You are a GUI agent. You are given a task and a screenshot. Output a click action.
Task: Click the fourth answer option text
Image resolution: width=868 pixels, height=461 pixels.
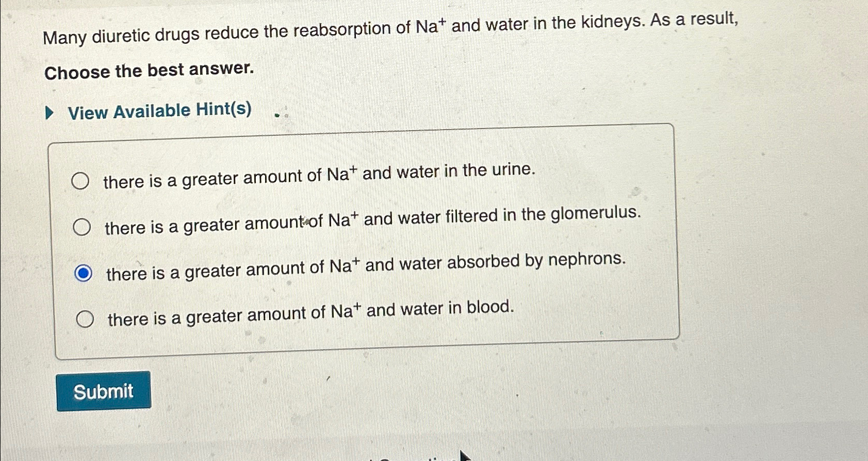308,313
